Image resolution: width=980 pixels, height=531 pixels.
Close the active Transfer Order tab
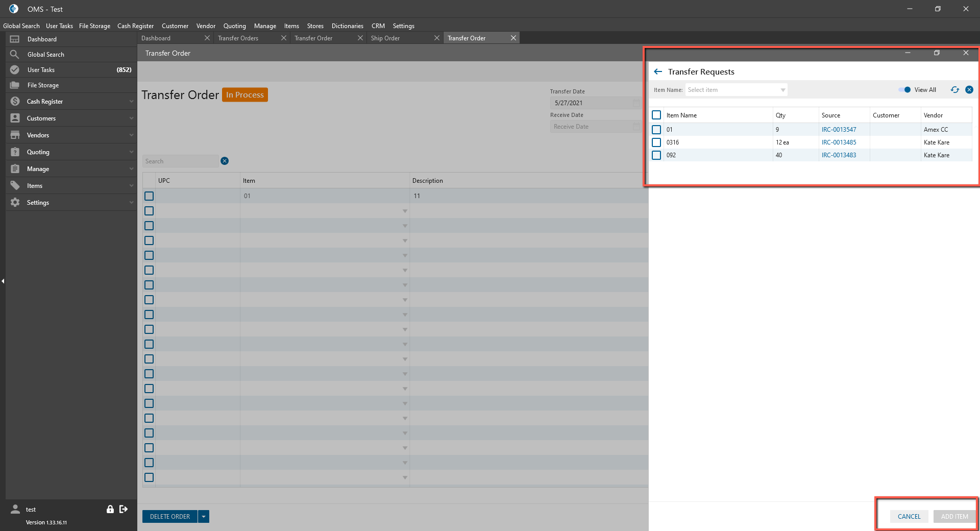[513, 38]
